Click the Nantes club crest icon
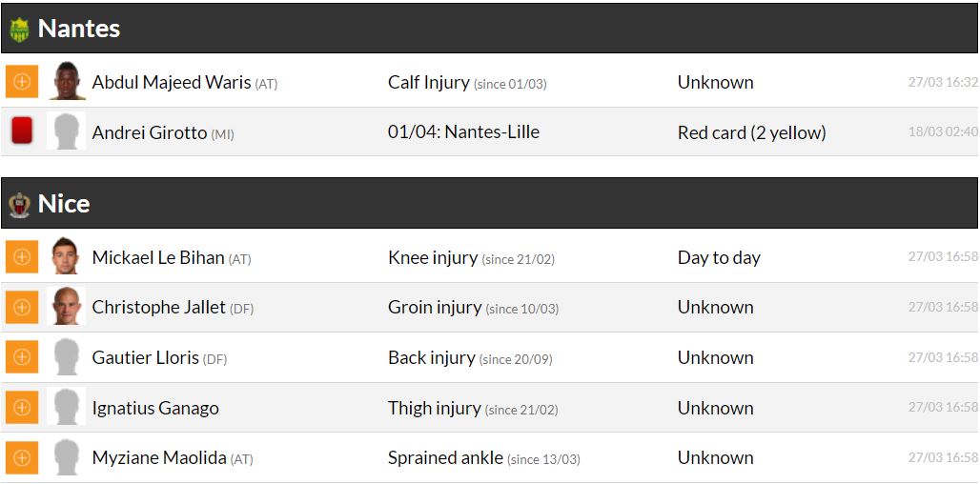The height and width of the screenshot is (484, 980). [19, 30]
